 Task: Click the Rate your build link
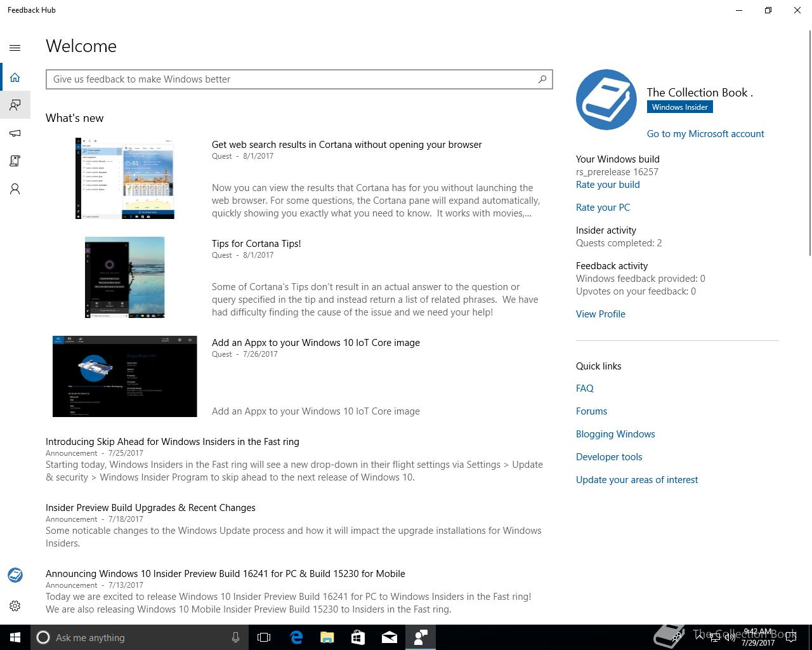(608, 185)
